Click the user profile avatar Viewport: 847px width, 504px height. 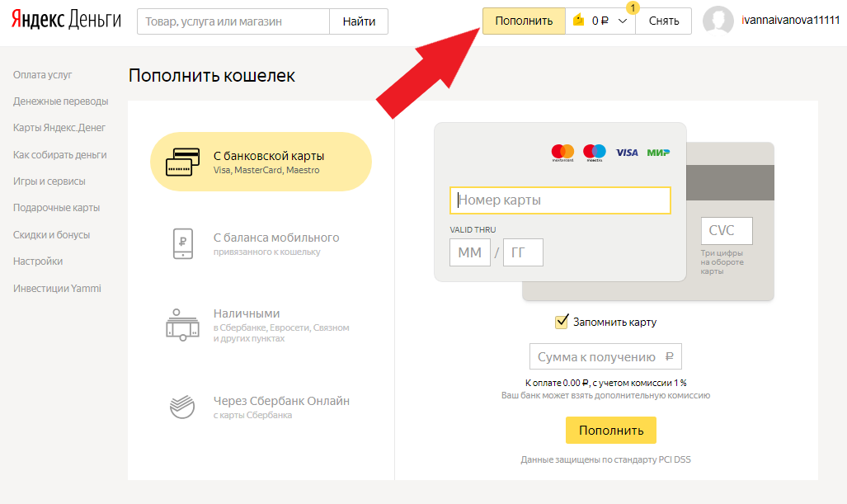coord(718,21)
